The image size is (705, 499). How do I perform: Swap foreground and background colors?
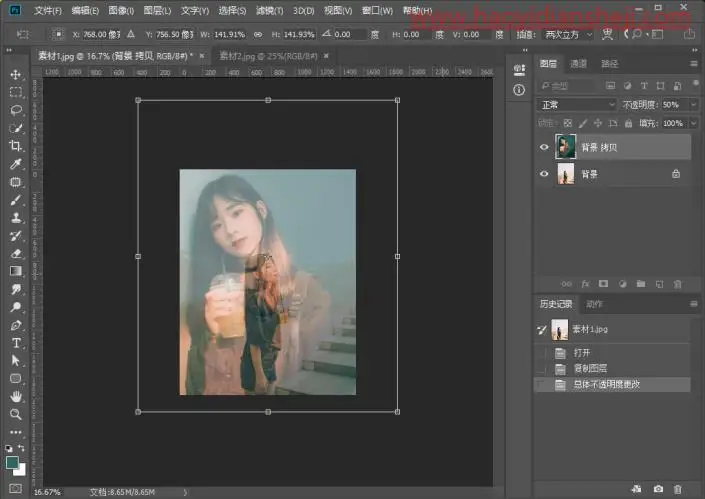click(x=21, y=448)
